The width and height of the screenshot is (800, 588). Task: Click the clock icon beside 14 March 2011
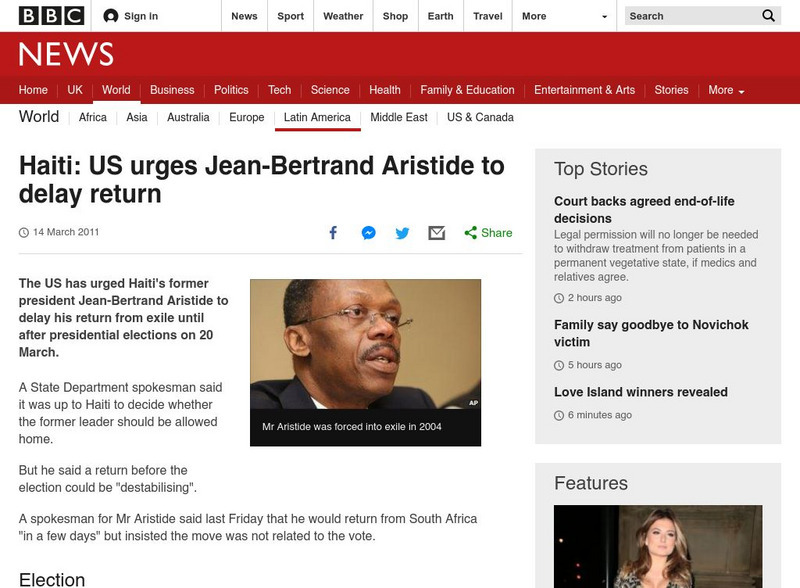[x=22, y=232]
